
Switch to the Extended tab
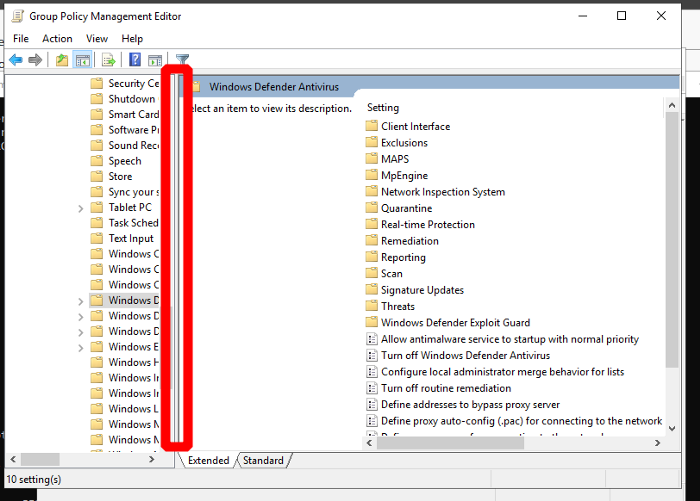point(208,460)
